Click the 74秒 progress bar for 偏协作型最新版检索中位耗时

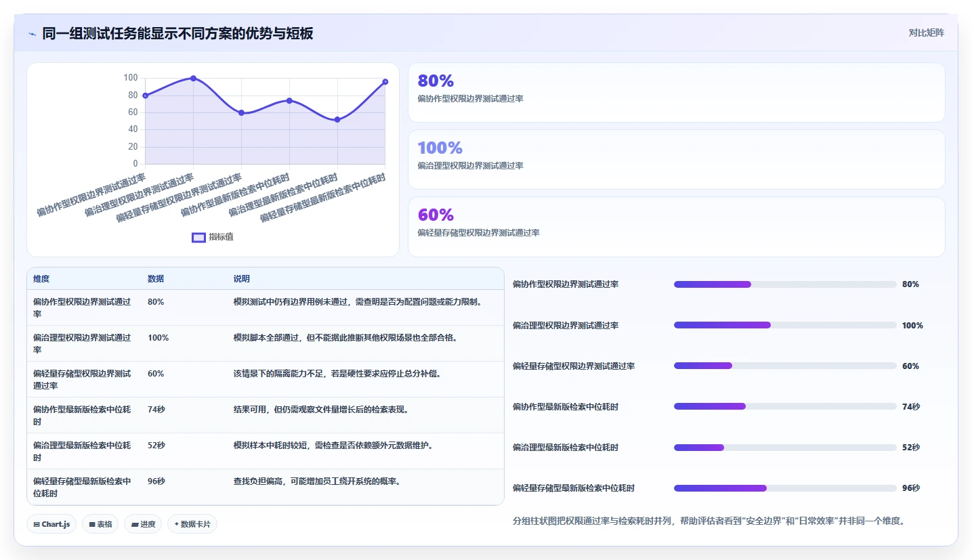pyautogui.click(x=785, y=406)
